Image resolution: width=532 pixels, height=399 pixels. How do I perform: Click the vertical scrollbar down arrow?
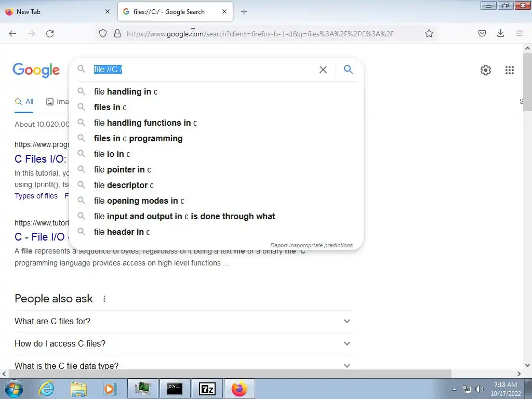pyautogui.click(x=527, y=365)
